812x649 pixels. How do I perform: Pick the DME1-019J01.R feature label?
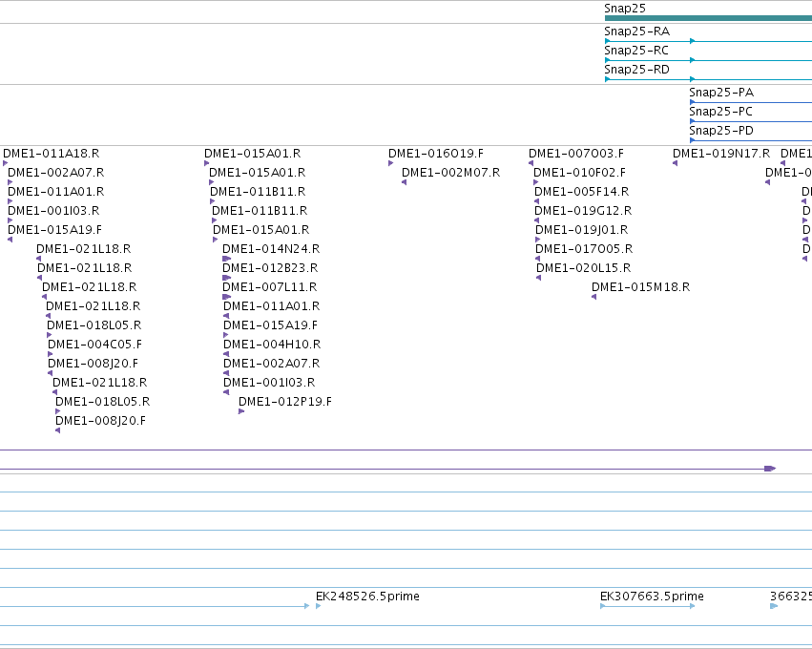(581, 229)
